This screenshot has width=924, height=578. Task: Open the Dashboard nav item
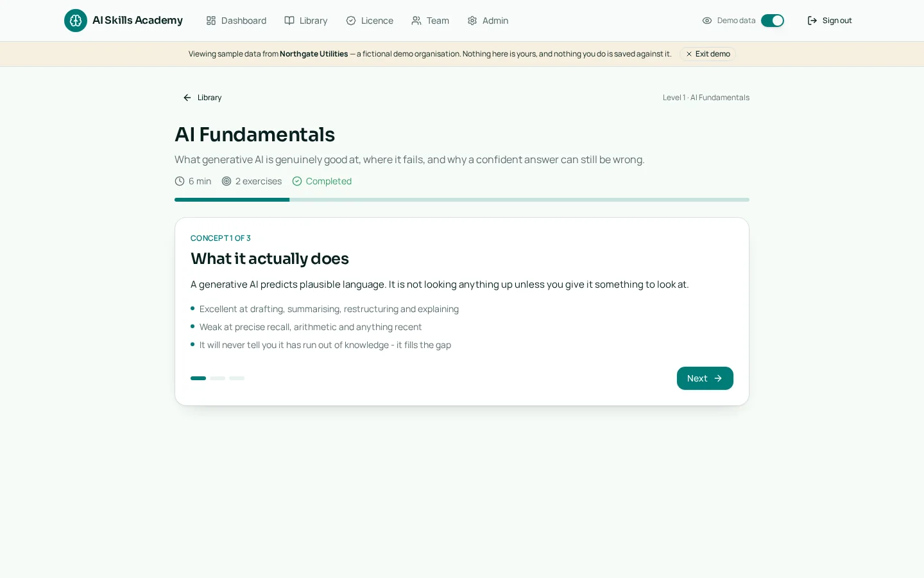[x=236, y=21]
